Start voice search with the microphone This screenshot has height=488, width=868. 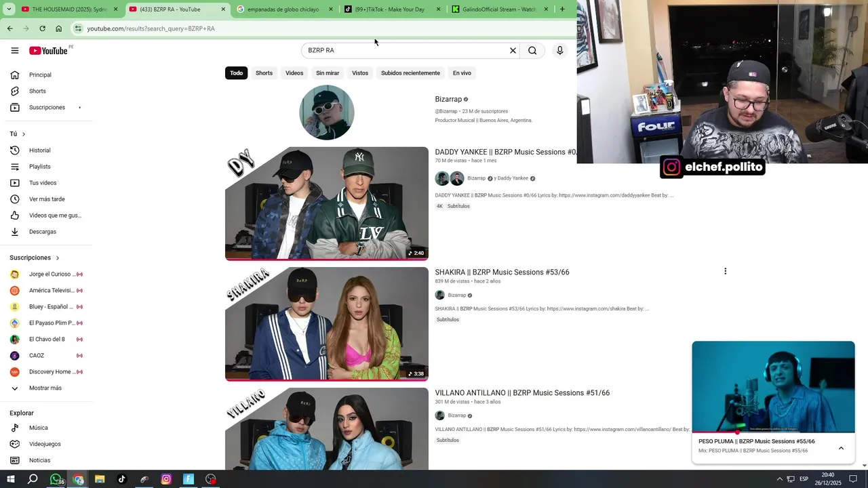point(559,50)
